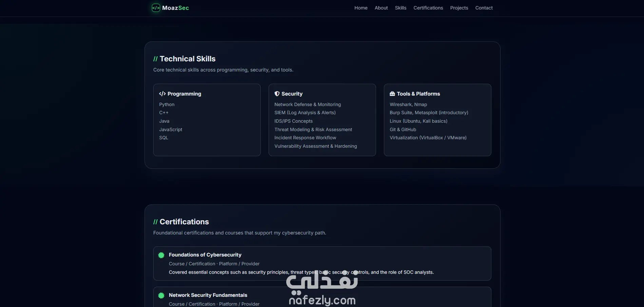
Task: Navigate to Projects in the navbar
Action: [x=459, y=8]
